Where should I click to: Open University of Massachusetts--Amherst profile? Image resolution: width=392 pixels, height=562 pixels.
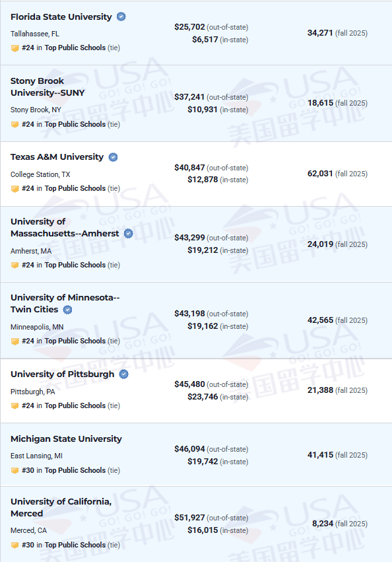[65, 228]
